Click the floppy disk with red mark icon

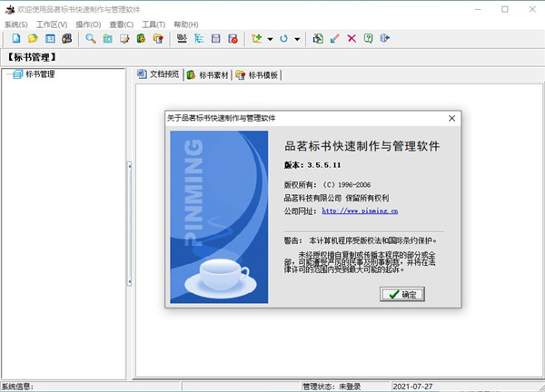click(x=233, y=38)
